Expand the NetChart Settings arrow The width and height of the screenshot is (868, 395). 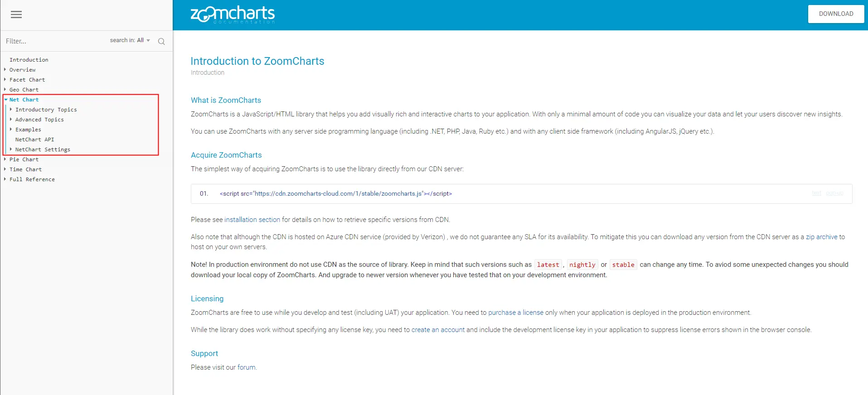[x=11, y=149]
